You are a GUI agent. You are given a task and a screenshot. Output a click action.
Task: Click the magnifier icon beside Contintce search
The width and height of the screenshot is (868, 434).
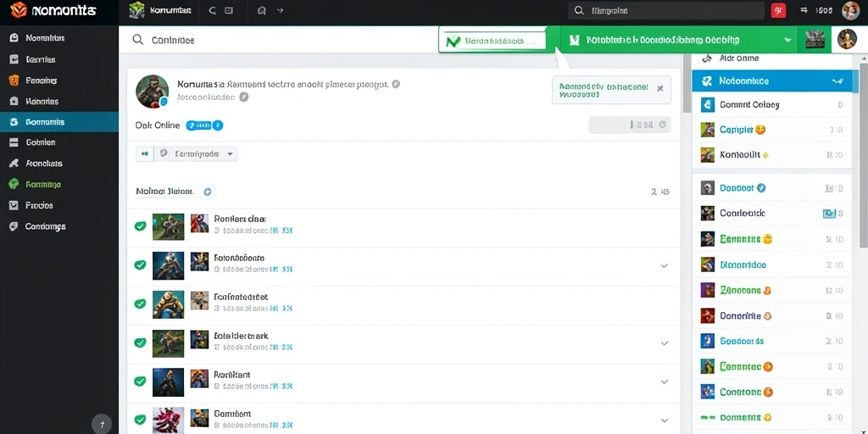point(137,40)
